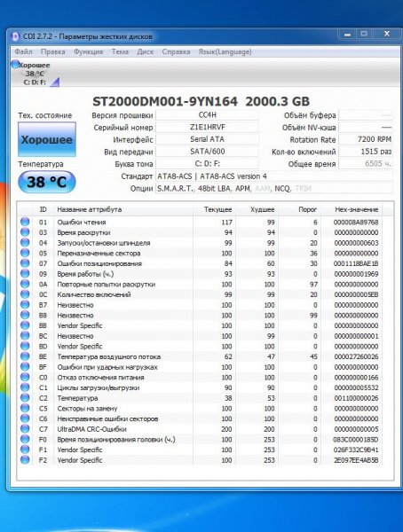403x532 pixels.
Task: Click status circle for ID F2 row
Action: [x=25, y=460]
